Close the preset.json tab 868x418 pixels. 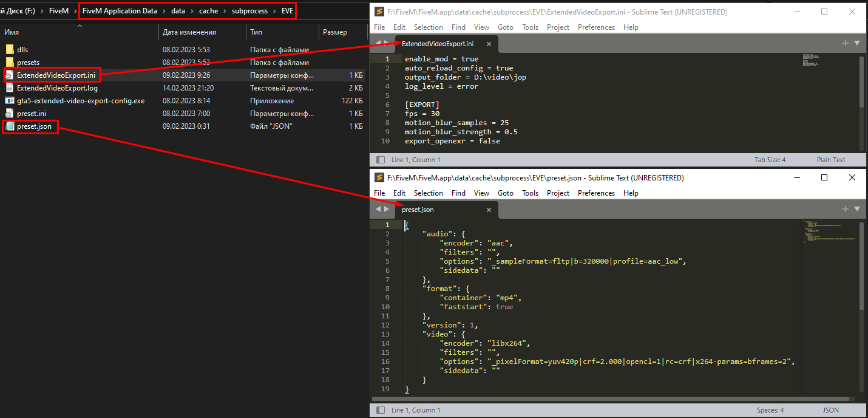tap(489, 210)
